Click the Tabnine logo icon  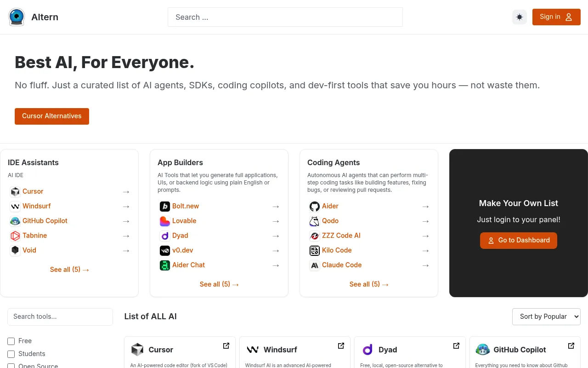(15, 236)
